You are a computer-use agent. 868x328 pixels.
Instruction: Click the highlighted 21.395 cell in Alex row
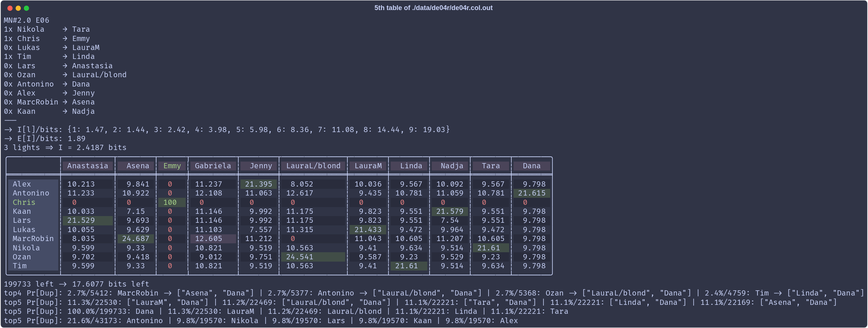(258, 184)
